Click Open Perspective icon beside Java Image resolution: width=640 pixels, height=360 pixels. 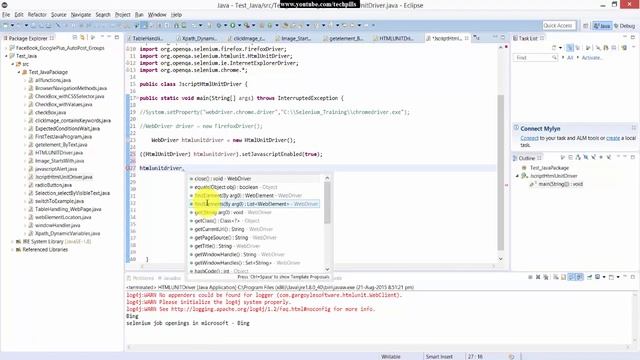[585, 26]
